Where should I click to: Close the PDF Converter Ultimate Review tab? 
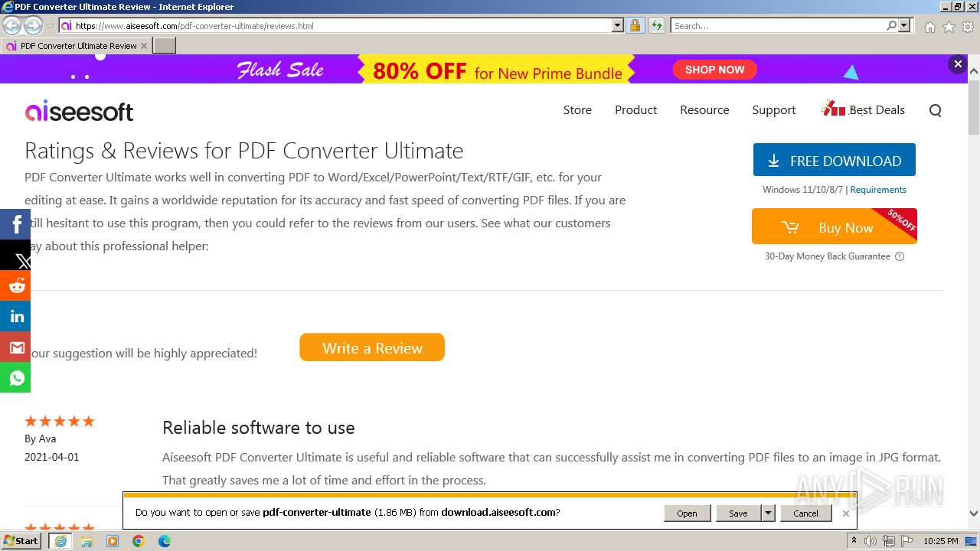click(143, 46)
